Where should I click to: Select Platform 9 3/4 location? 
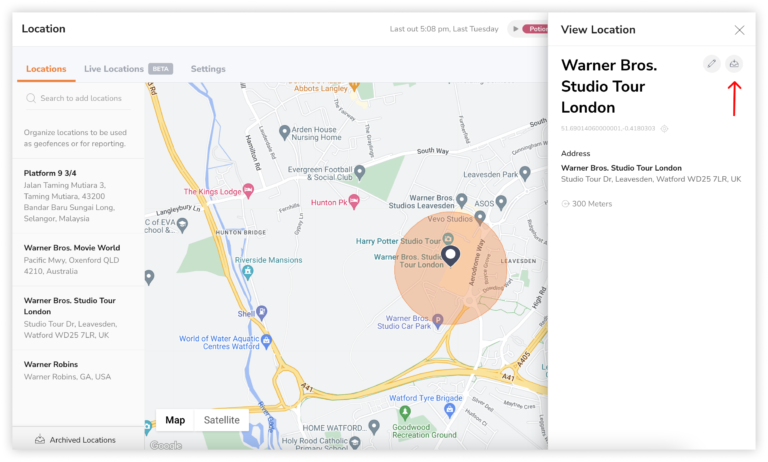(x=78, y=195)
